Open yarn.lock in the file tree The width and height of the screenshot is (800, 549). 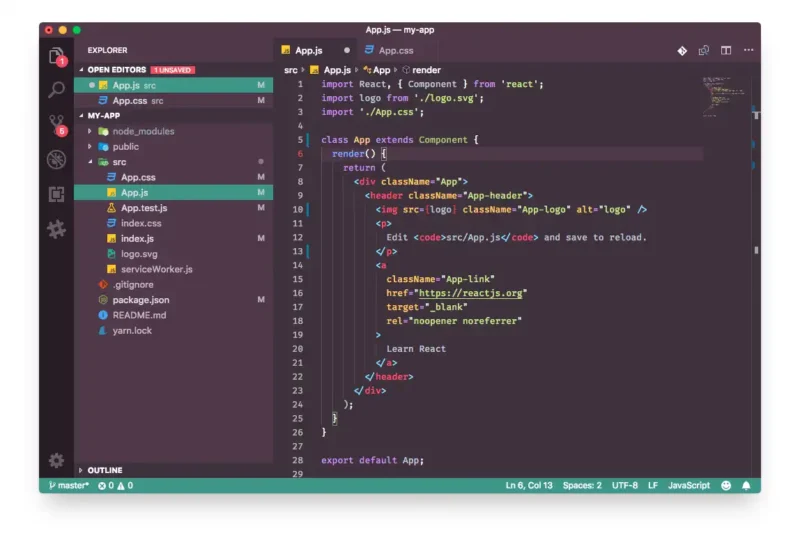point(173,330)
